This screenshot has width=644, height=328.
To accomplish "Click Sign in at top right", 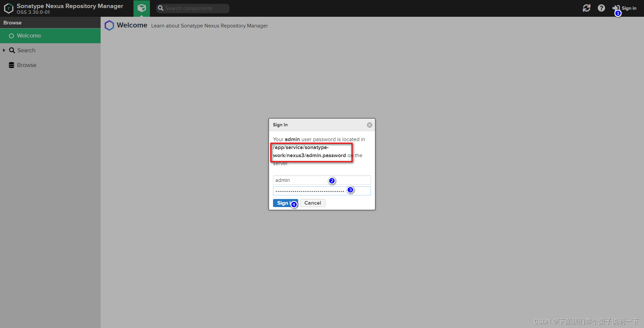I will tap(625, 8).
